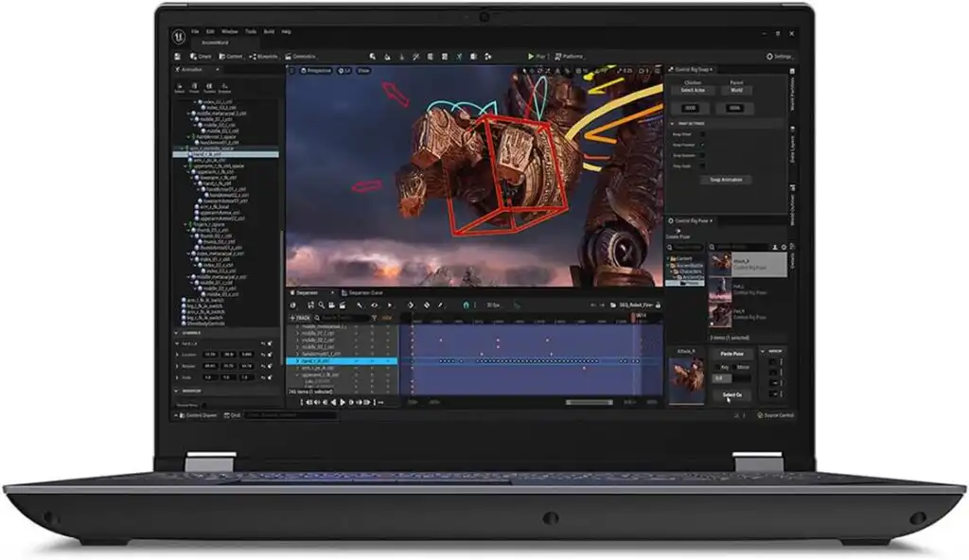Screen dimensions: 969x560
Task: Check the Snap Scale checkbox
Action: [x=702, y=166]
